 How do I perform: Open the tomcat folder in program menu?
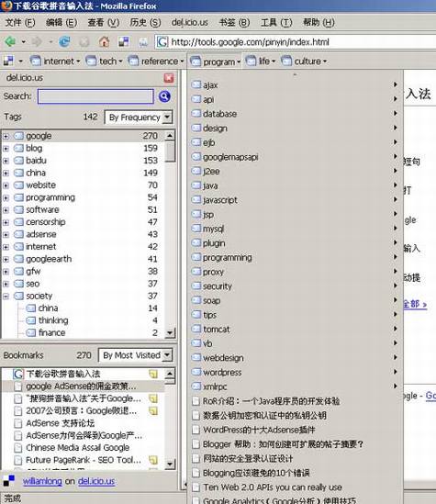tap(294, 330)
